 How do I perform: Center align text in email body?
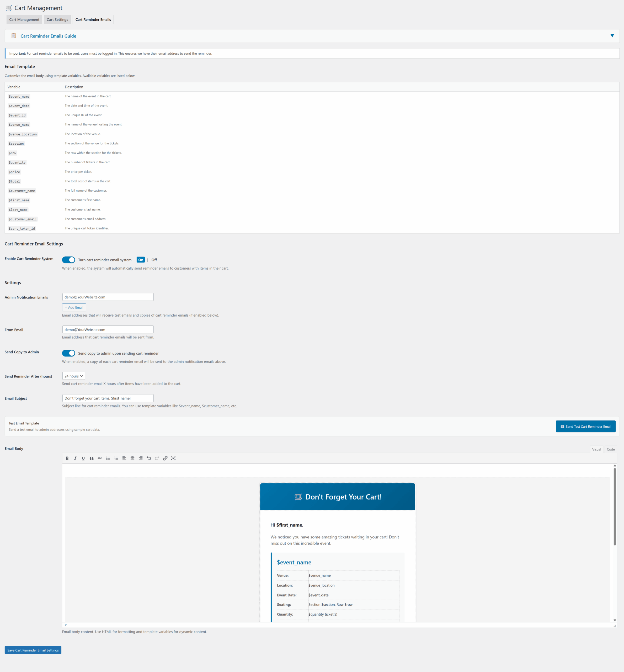(x=132, y=458)
